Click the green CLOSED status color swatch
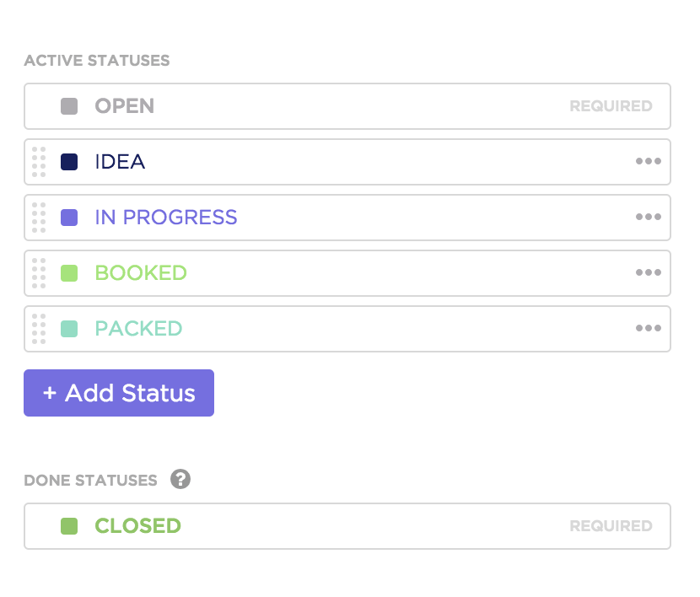This screenshot has width=700, height=597. click(69, 526)
